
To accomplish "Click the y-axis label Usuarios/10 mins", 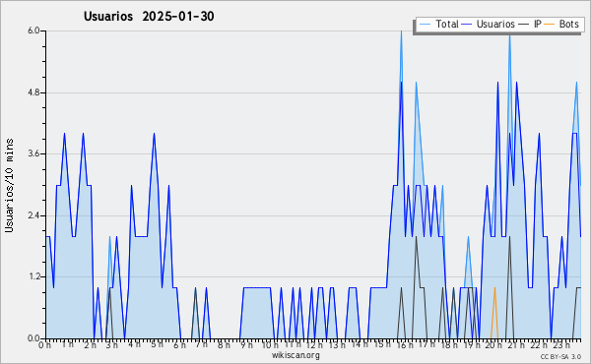I will coord(9,185).
